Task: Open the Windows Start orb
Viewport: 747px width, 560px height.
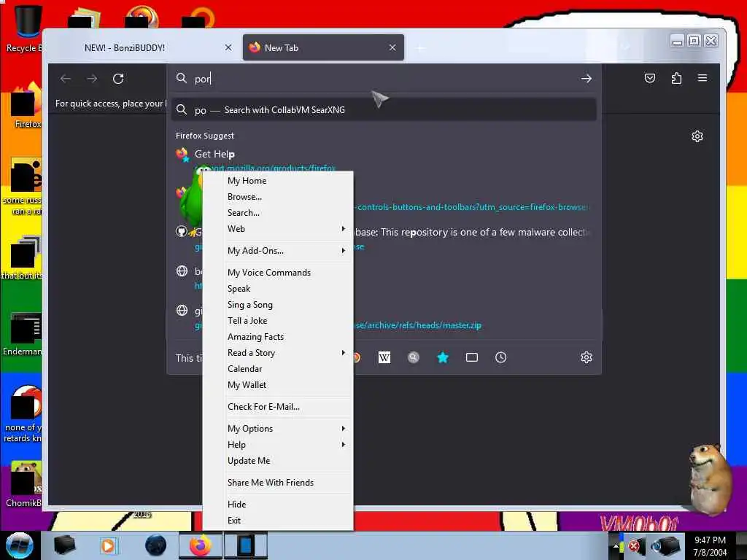Action: point(20,545)
